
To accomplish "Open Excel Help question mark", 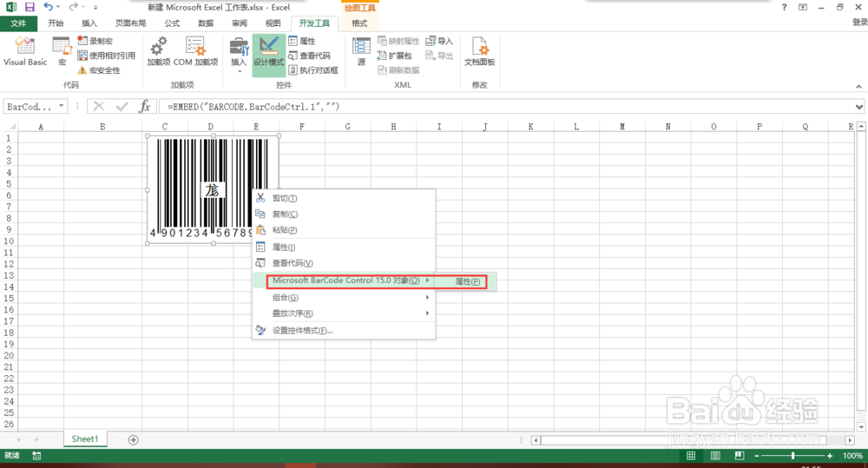I will [x=784, y=7].
